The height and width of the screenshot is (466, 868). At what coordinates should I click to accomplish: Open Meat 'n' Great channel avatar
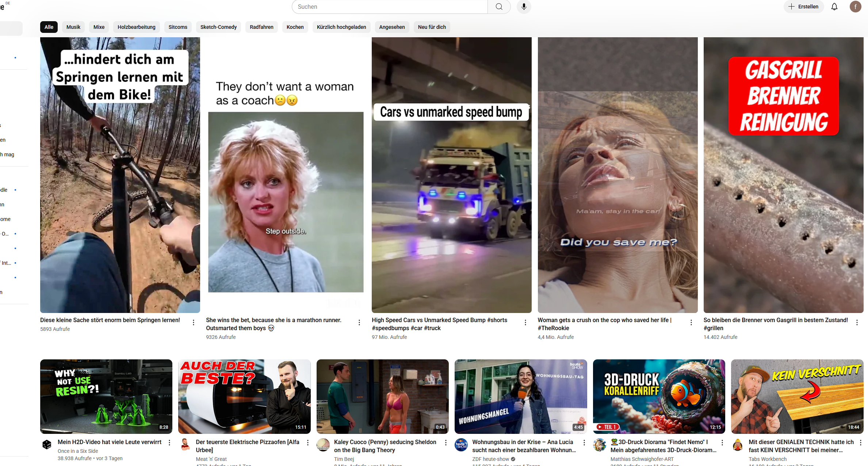point(185,444)
